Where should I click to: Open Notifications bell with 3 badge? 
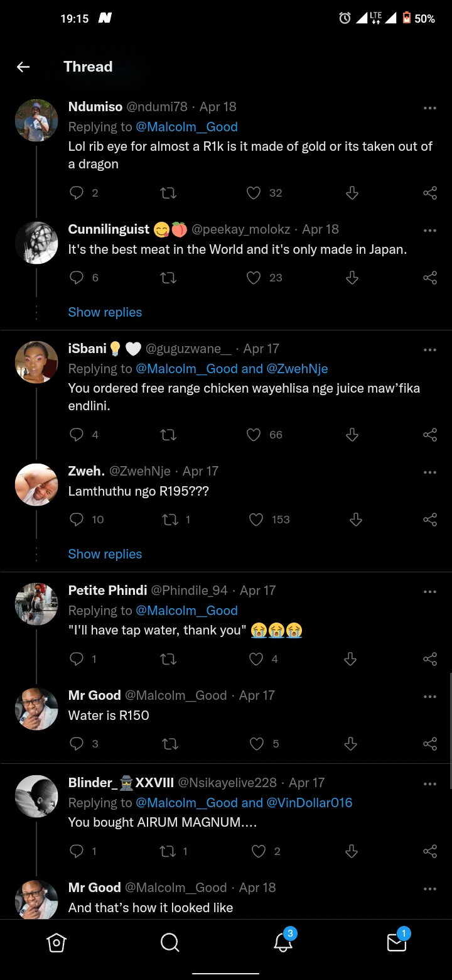coord(283,942)
